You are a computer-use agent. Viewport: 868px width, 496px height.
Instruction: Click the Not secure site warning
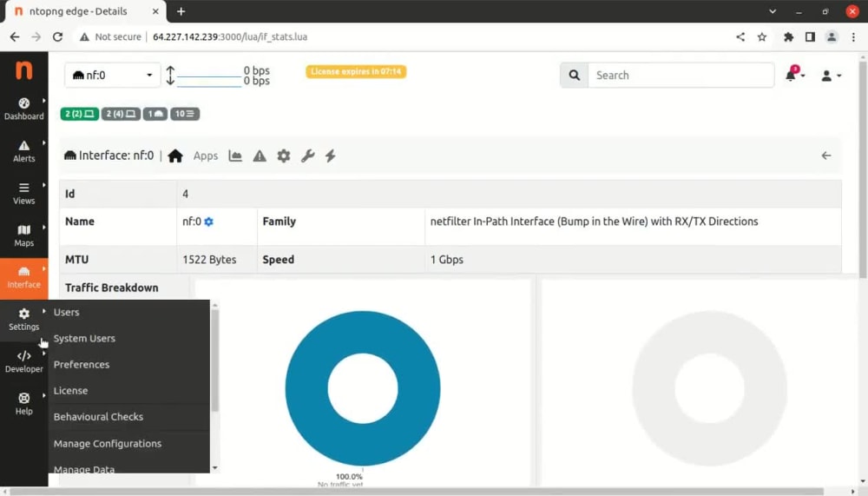point(110,36)
